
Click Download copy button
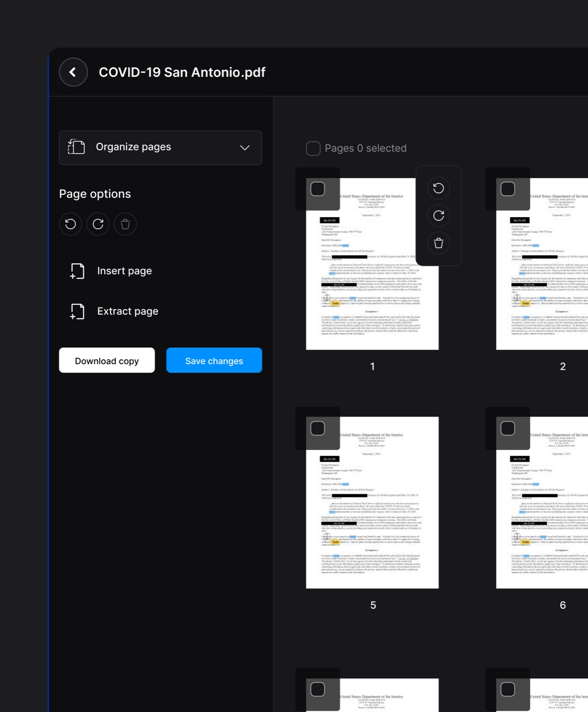[x=107, y=361]
